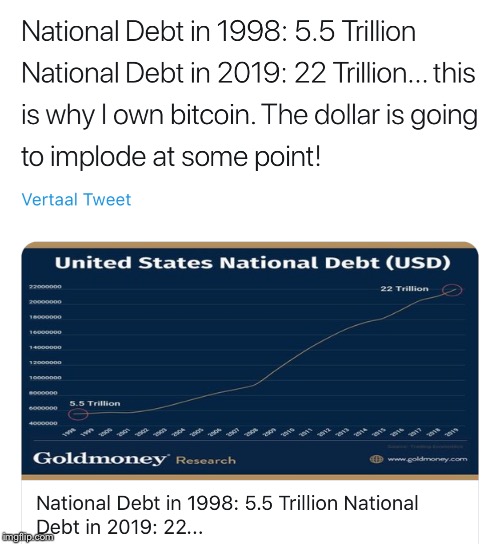500x544 pixels.
Task: Click the tweet text mentioning bitcoin
Action: click(249, 115)
